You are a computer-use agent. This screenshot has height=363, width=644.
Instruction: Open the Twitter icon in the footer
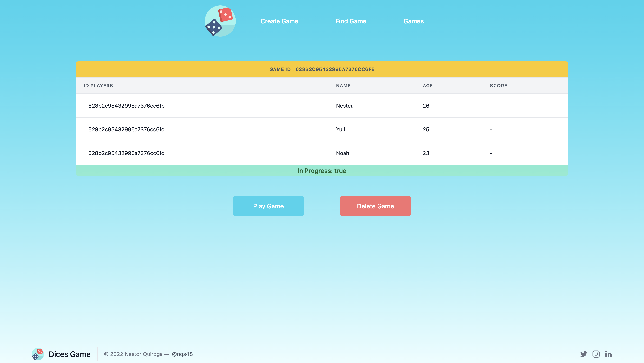[x=583, y=354]
